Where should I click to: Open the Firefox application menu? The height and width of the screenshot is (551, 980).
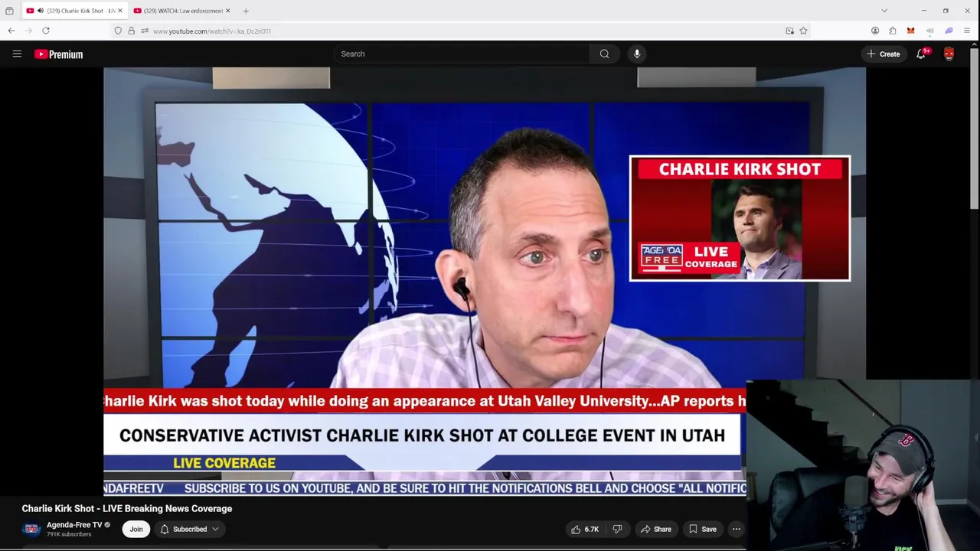coord(967,31)
